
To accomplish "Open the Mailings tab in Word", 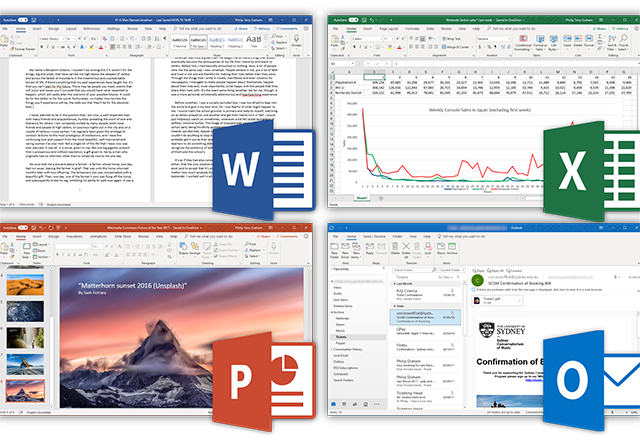I will point(113,29).
